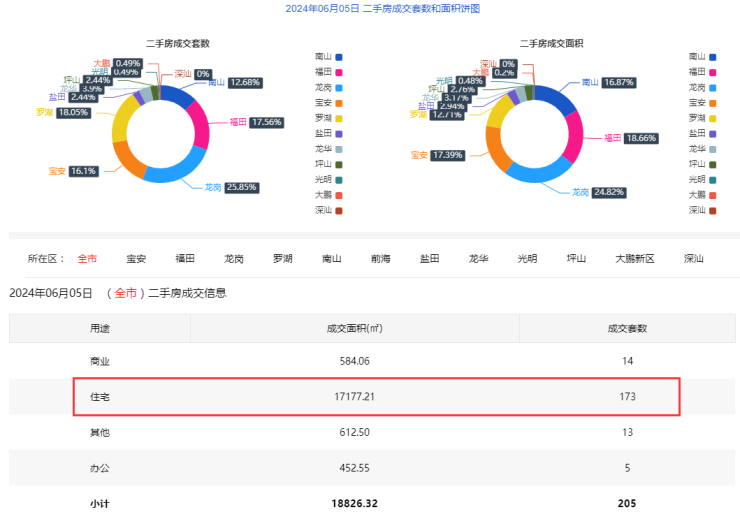Toggle 大鹏 legend swatch in 成交面积 chart
740x526 pixels.
[713, 195]
